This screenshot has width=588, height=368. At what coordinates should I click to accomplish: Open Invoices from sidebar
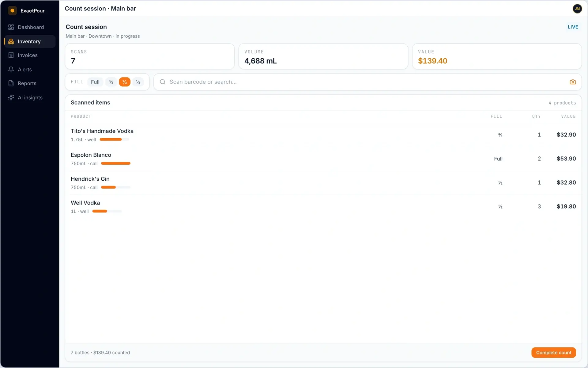[30, 55]
